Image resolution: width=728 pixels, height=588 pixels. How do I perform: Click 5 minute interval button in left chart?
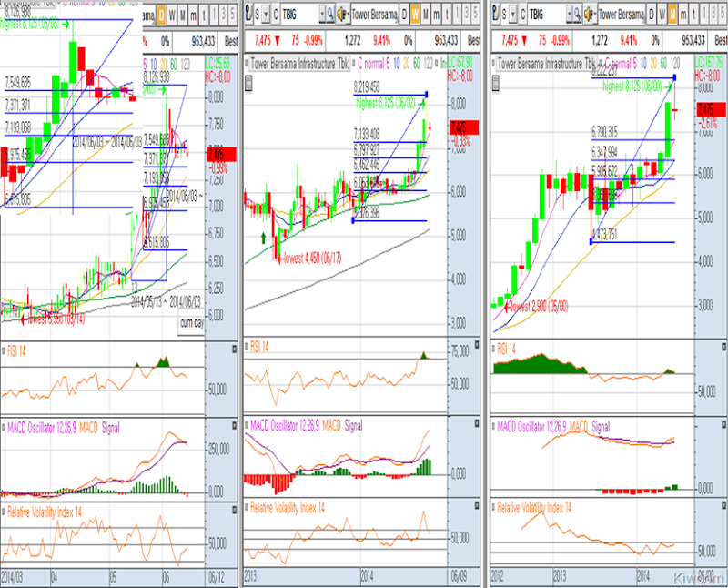232,15
